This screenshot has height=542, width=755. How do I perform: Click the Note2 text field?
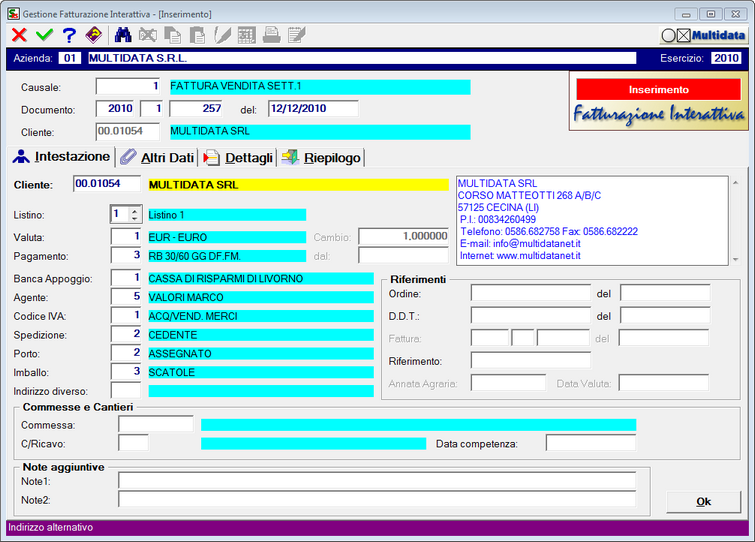pos(377,499)
